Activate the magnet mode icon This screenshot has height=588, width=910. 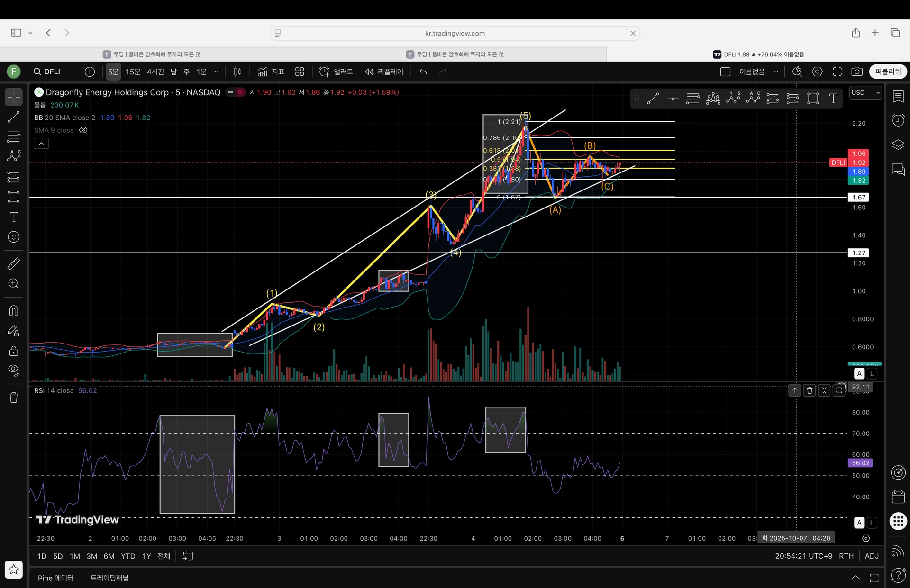click(x=14, y=310)
